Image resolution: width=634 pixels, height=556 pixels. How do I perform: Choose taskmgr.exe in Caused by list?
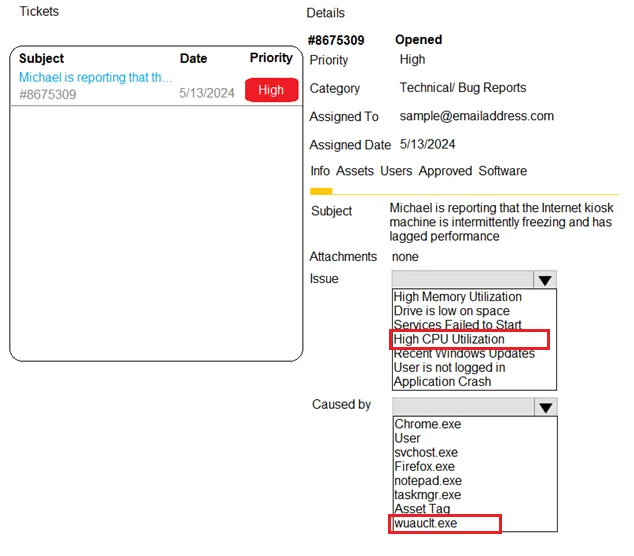coord(427,495)
